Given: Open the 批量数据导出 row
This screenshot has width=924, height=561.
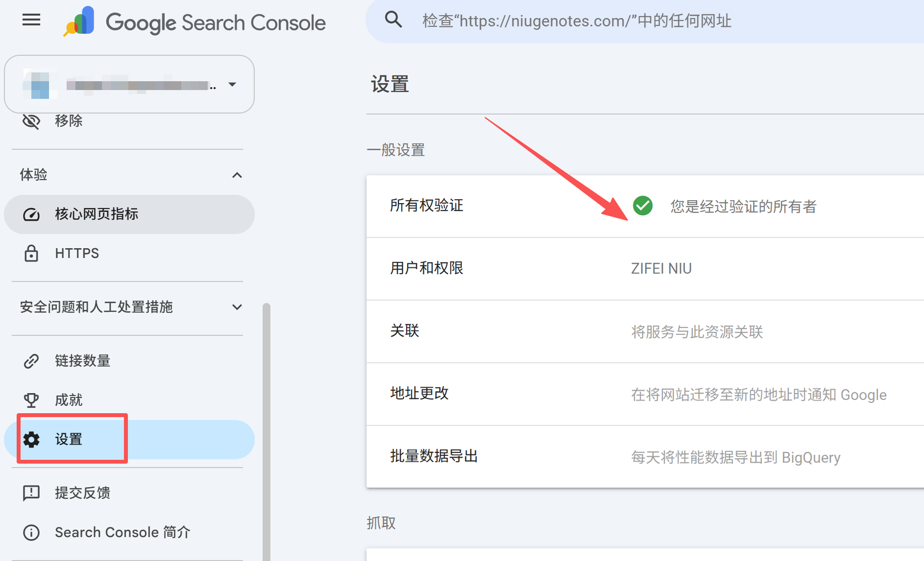Looking at the screenshot, I should click(x=645, y=457).
